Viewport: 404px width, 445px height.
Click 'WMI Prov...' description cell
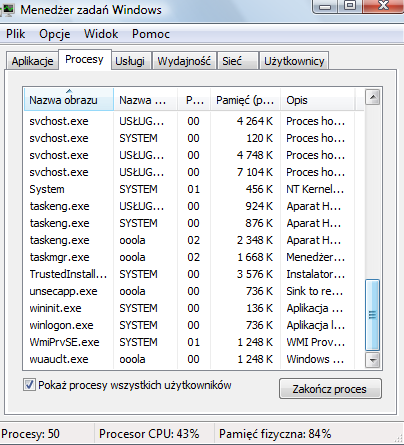click(x=315, y=342)
